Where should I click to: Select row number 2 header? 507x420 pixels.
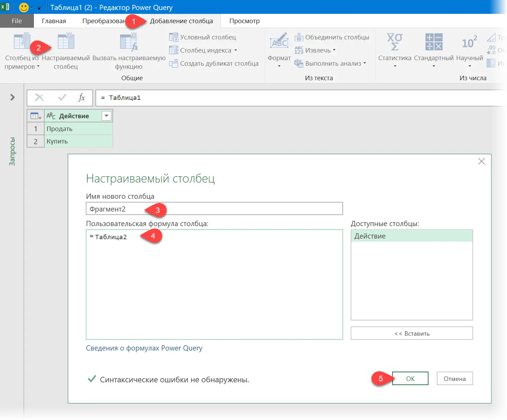coord(36,141)
